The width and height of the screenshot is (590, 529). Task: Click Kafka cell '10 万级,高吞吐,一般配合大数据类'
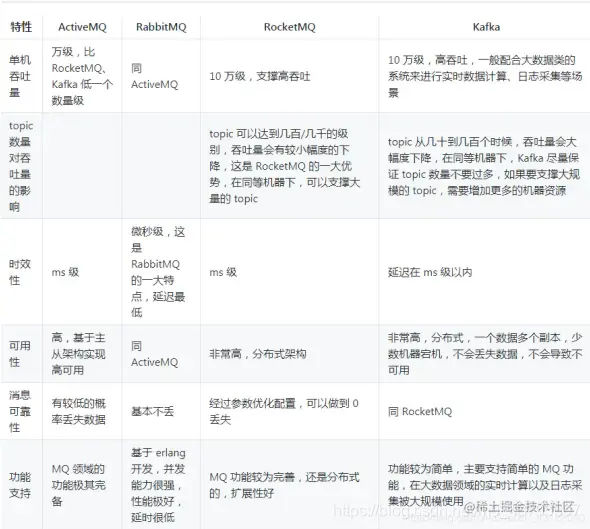coord(485,76)
